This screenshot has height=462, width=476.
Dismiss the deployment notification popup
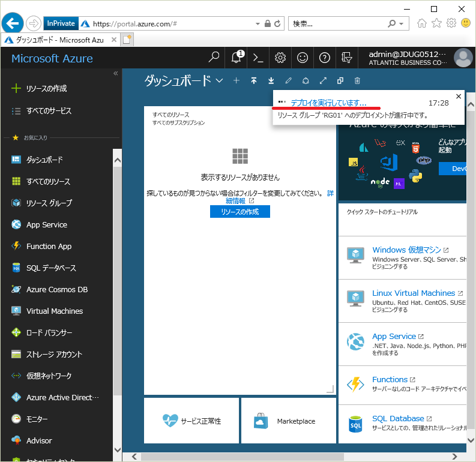pyautogui.click(x=459, y=96)
